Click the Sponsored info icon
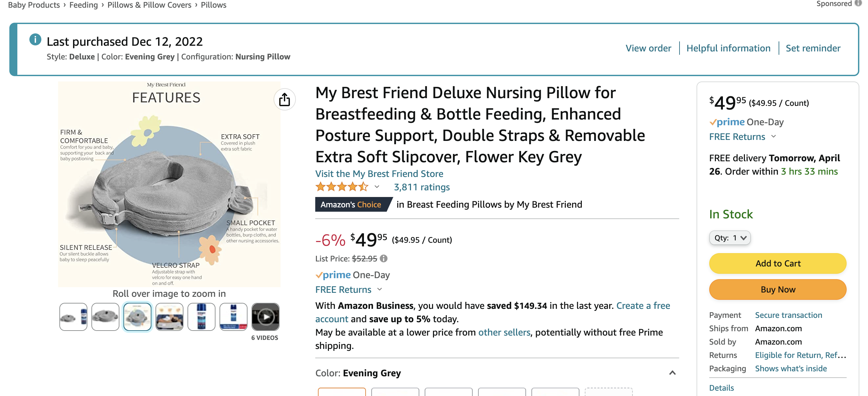Image resolution: width=868 pixels, height=396 pixels. click(x=858, y=3)
